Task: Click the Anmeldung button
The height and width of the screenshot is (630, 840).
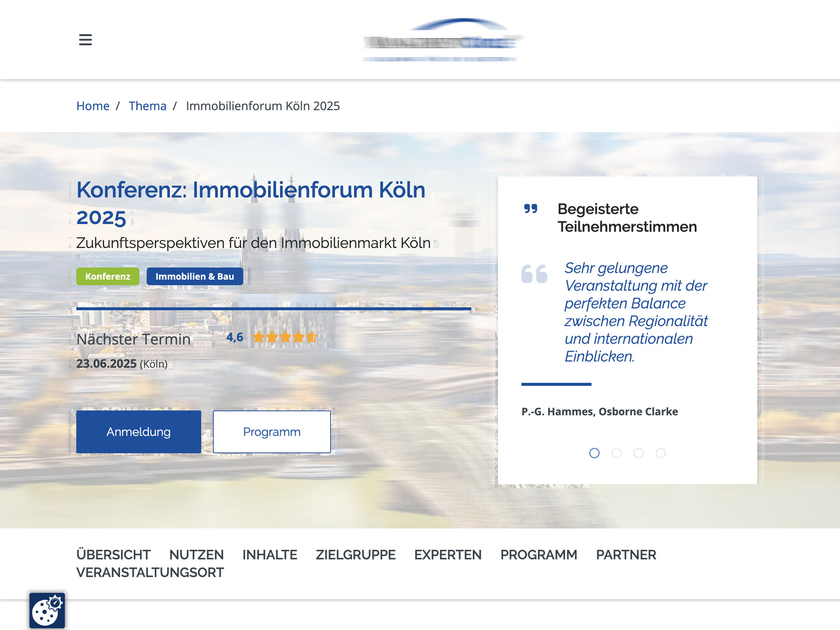Action: click(x=139, y=432)
